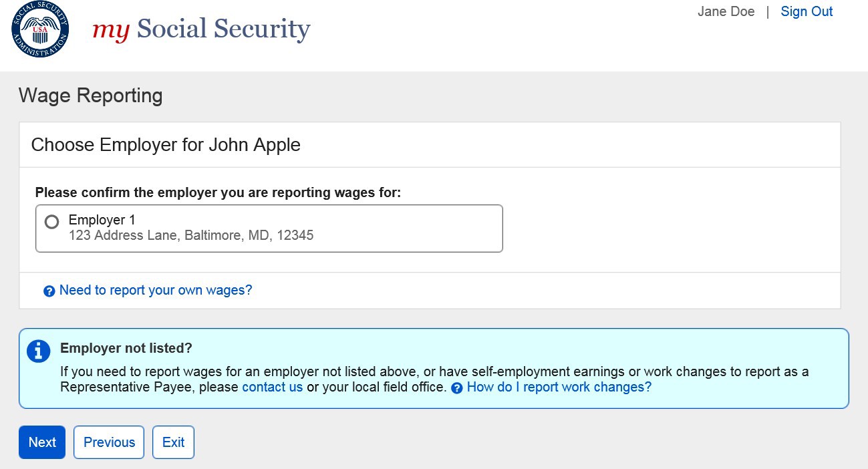Follow the "contact us" link
The height and width of the screenshot is (469, 868).
[x=272, y=387]
